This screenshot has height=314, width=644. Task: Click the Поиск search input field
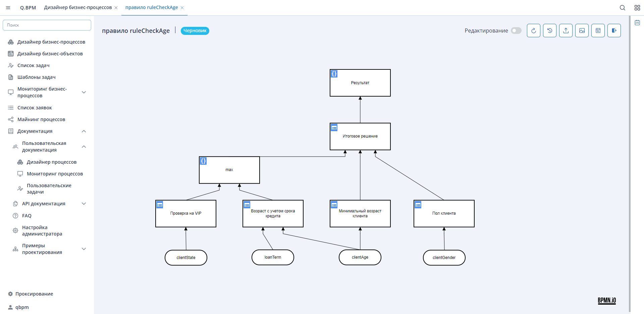coord(47,25)
